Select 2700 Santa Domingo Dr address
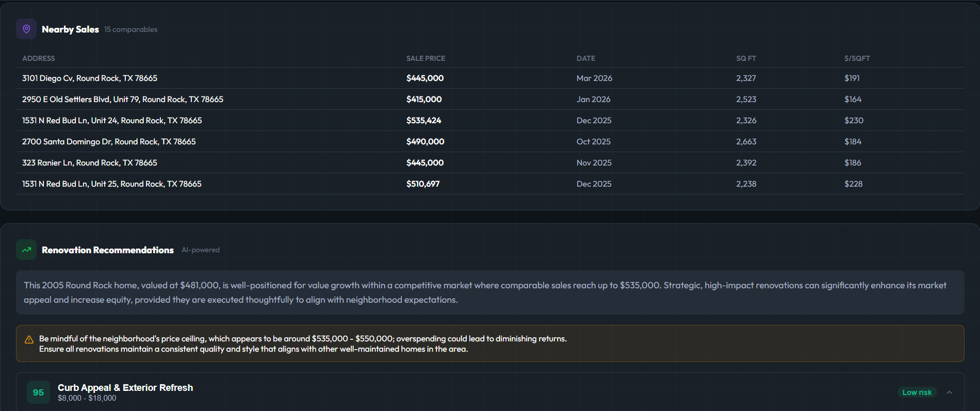Image resolution: width=980 pixels, height=411 pixels. [109, 141]
